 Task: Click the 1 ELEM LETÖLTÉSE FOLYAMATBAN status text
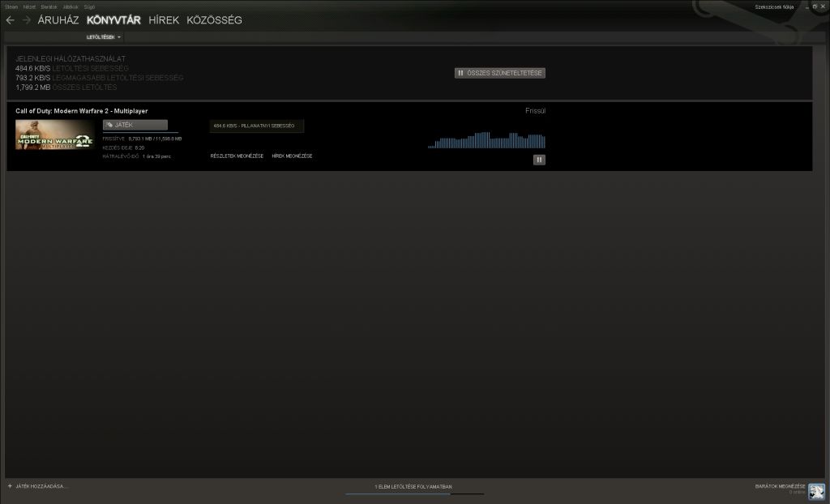(413, 486)
